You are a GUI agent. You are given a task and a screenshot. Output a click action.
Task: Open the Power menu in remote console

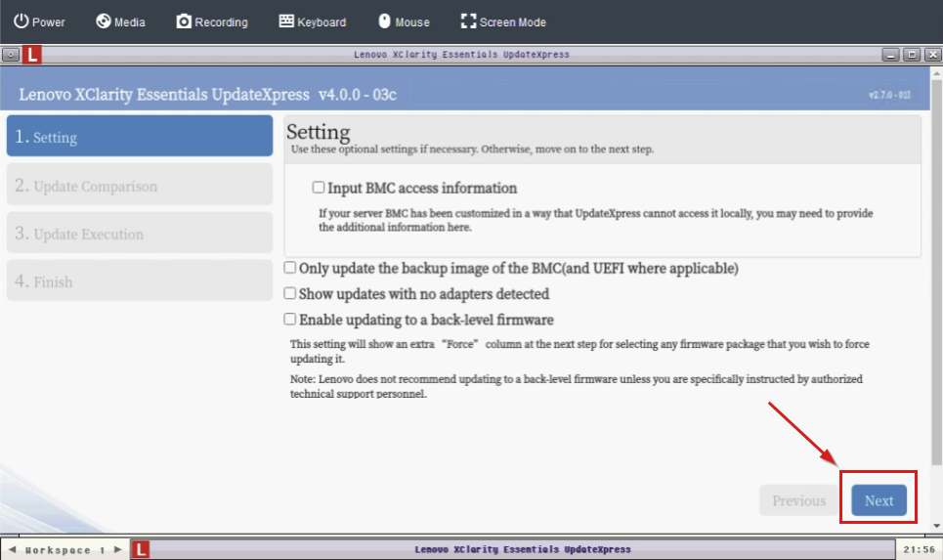(x=39, y=22)
